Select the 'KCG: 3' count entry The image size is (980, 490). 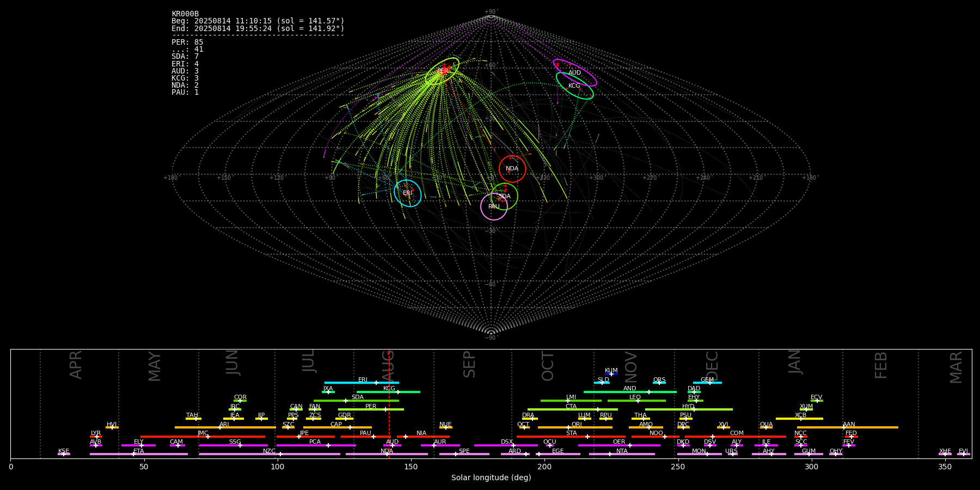pos(185,78)
